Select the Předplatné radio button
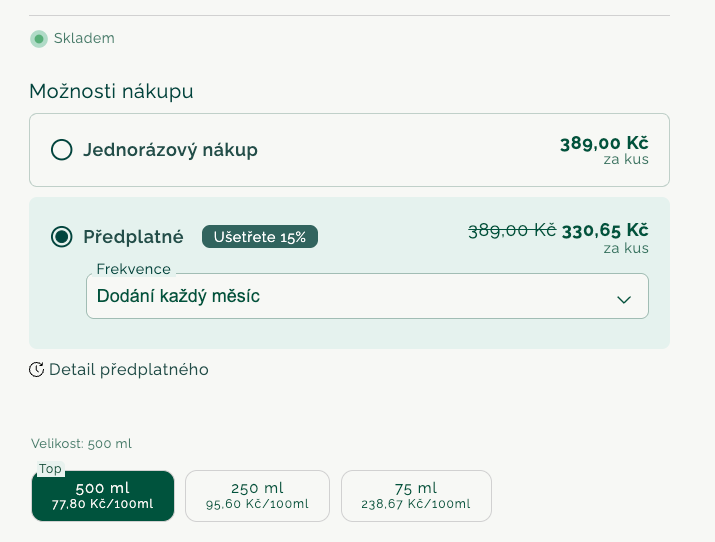 [62, 237]
